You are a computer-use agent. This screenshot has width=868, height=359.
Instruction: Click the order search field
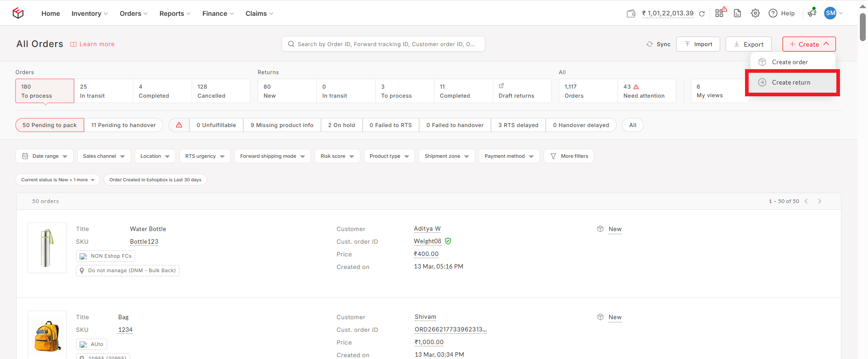(x=383, y=44)
